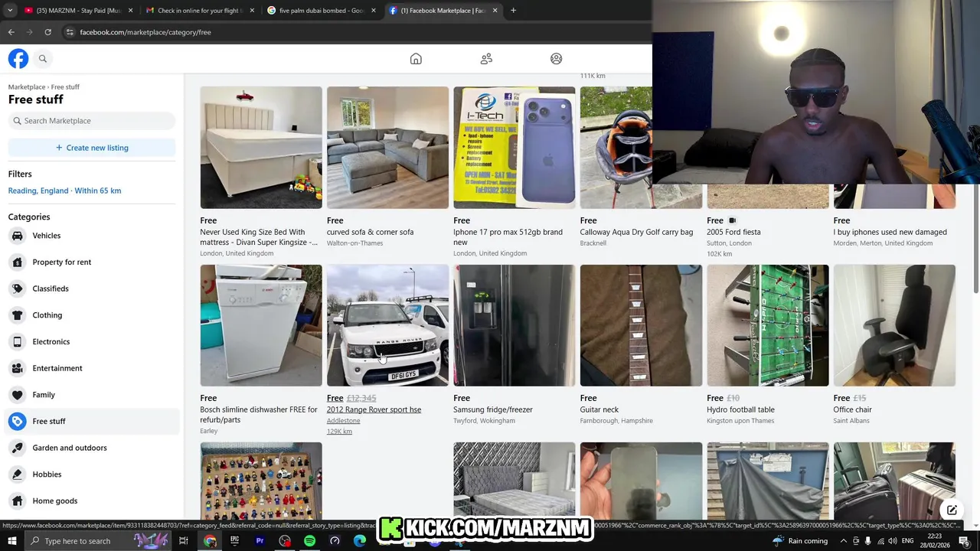
Task: Open Microsoft Edge from the taskbar
Action: coord(360,541)
